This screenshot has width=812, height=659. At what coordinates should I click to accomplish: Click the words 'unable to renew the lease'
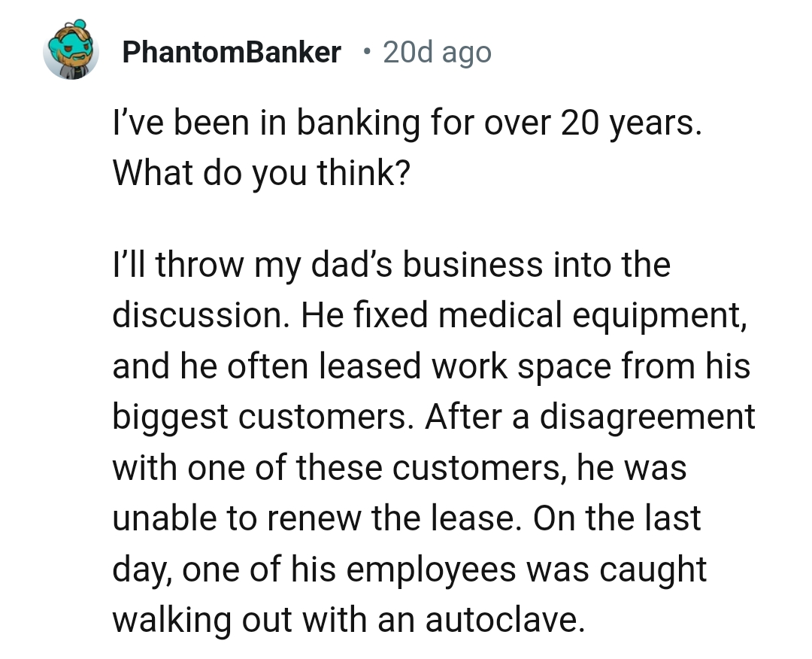click(312, 518)
